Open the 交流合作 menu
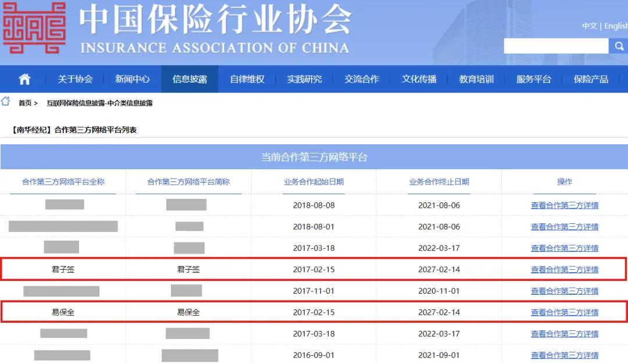 (x=362, y=79)
